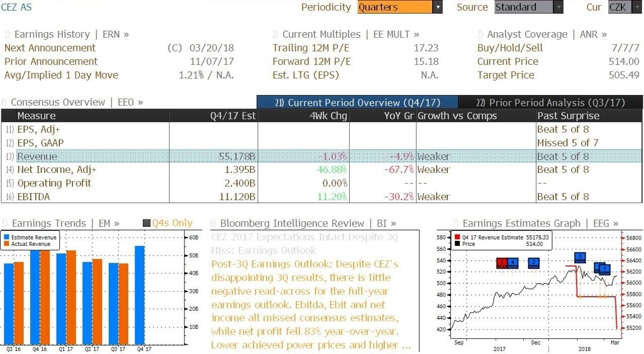Toggle the Q4s Only checkbox

(146, 223)
